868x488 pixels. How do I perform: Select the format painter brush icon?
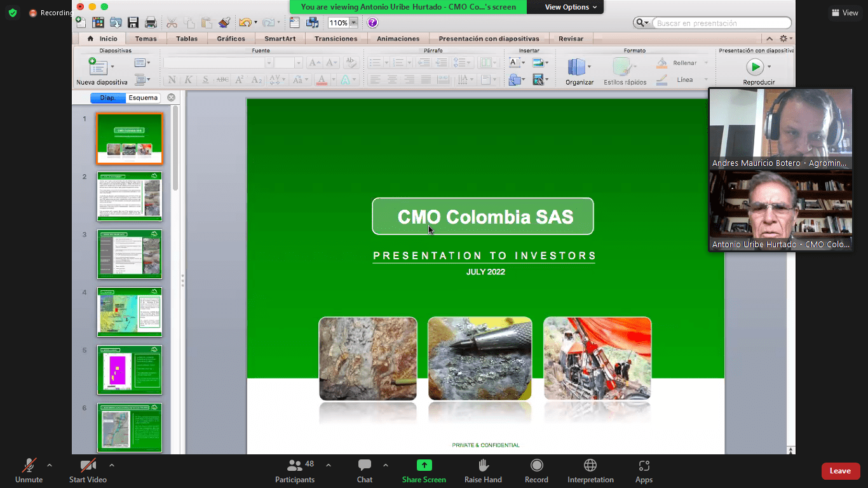224,22
